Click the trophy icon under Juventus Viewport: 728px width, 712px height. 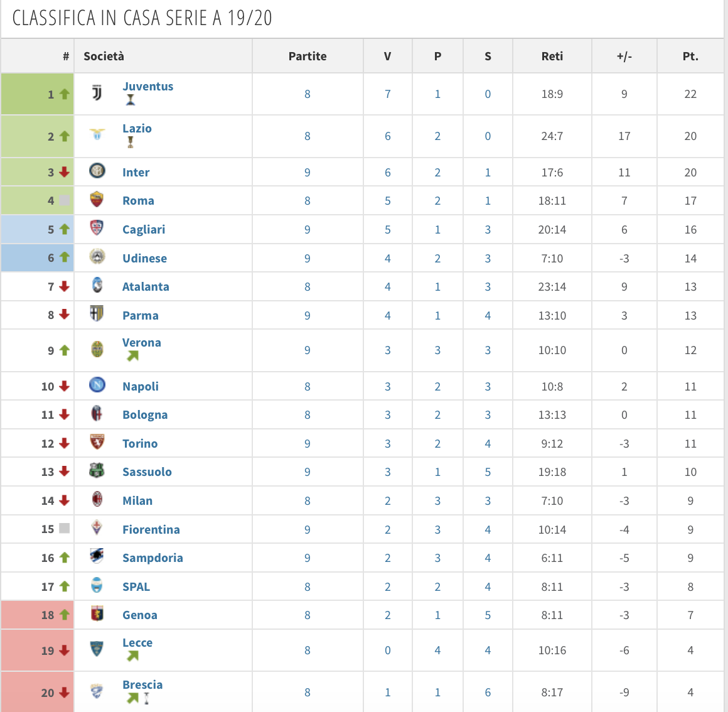coord(131,100)
